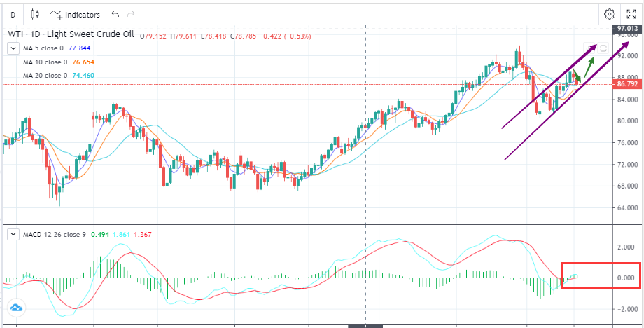Click the MACD 12 26 close 9 label
The width and height of the screenshot is (644, 328).
click(x=55, y=235)
